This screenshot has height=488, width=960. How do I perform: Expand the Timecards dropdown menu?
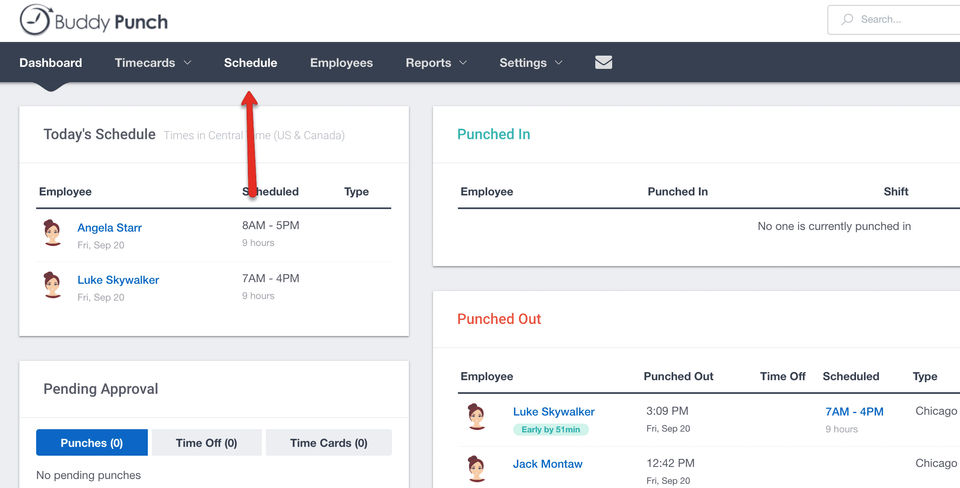coord(153,62)
